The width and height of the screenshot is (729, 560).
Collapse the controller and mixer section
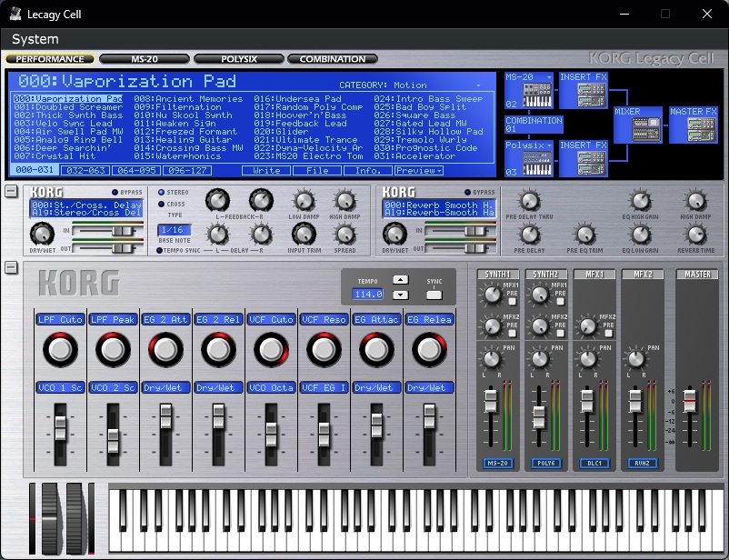(11, 267)
